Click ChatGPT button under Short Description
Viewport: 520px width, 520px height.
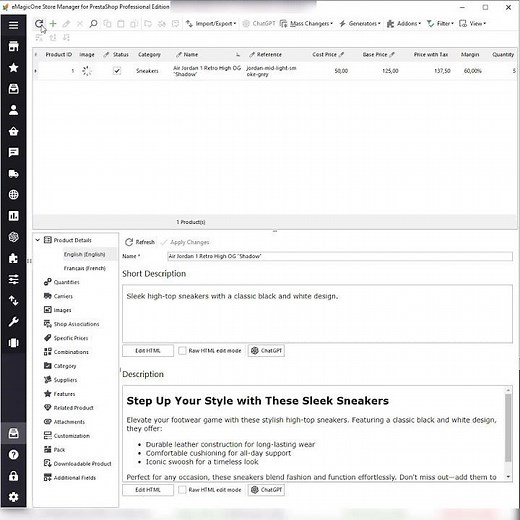[266, 351]
